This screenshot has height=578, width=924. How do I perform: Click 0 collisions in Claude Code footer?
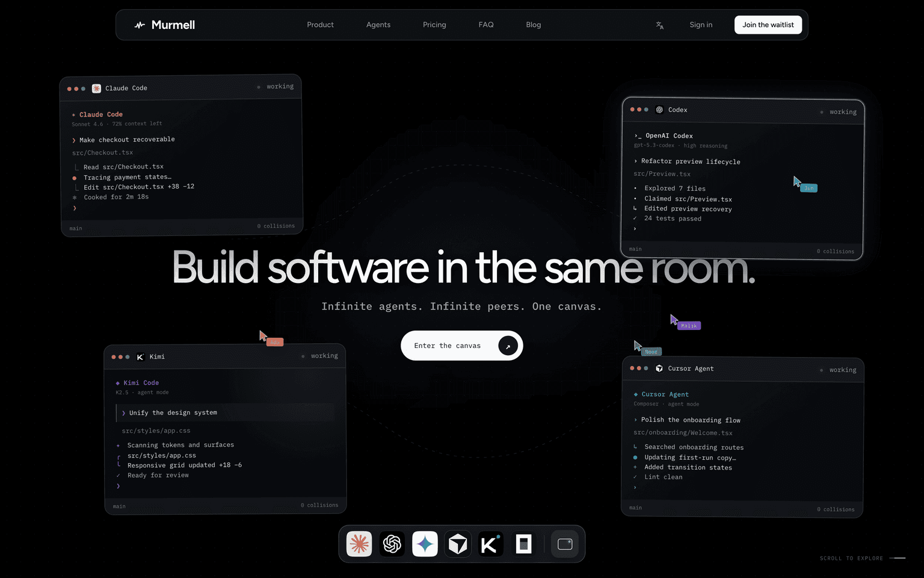(276, 226)
